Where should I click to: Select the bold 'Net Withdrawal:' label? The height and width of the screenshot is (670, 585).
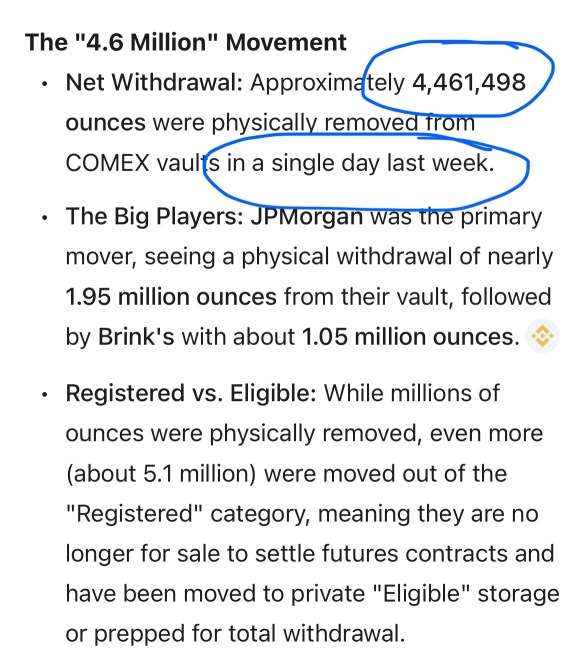point(154,82)
